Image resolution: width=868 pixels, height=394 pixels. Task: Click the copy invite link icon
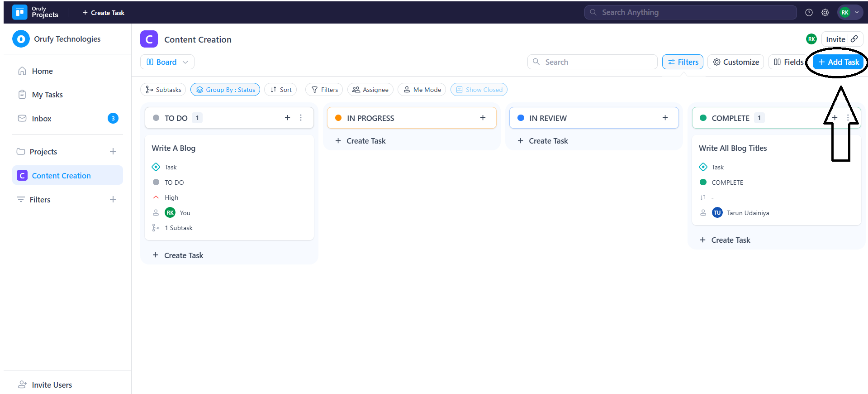(x=854, y=39)
